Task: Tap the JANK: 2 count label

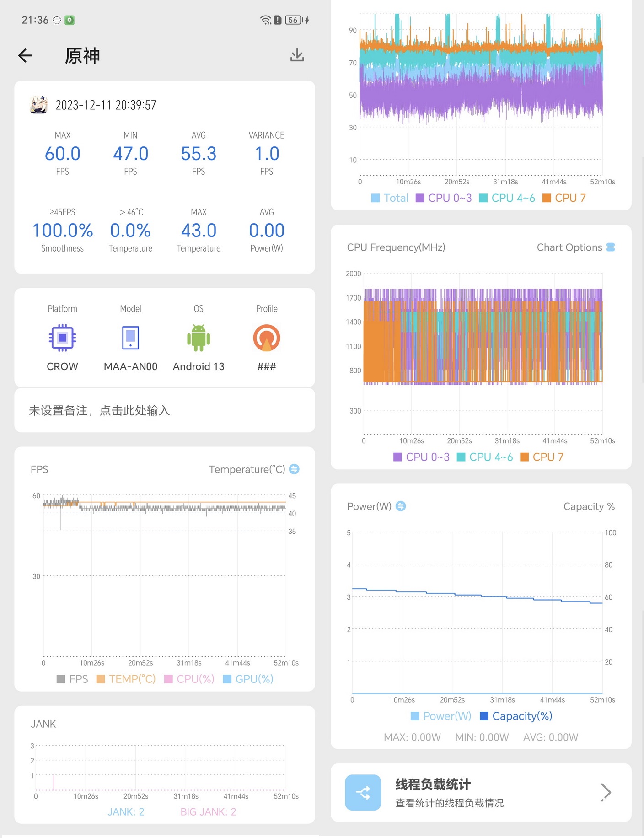Action: 126,812
